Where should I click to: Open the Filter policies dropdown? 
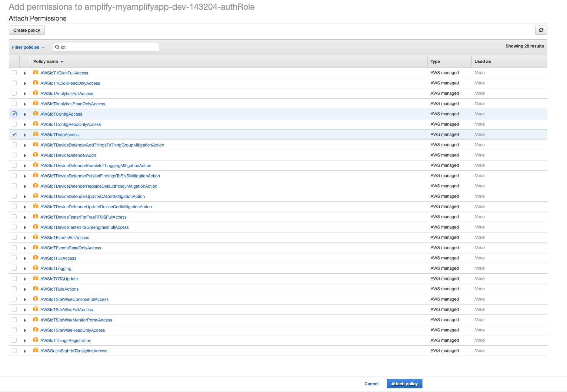pos(28,47)
